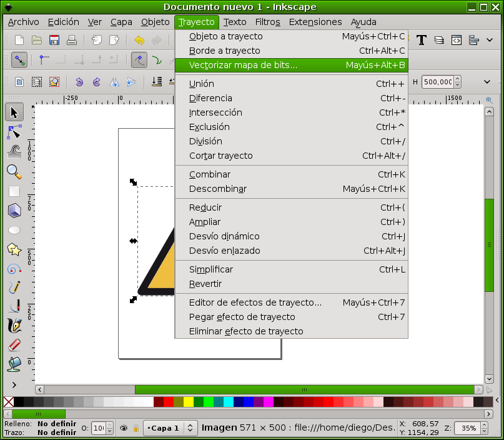504x440 pixels.
Task: Click the Print toolbar button
Action: 71,39
